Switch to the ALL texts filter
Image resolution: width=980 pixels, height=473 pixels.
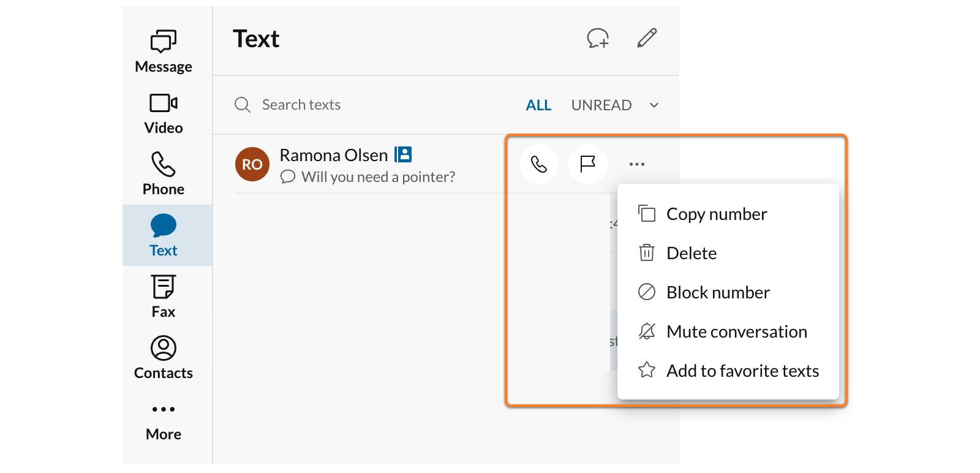pyautogui.click(x=538, y=105)
